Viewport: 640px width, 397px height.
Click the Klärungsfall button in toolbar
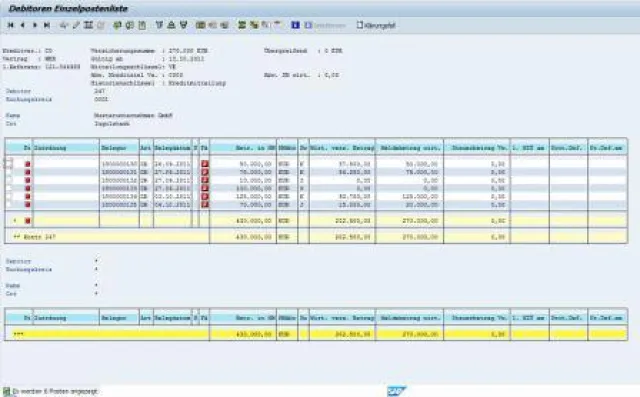(x=376, y=25)
